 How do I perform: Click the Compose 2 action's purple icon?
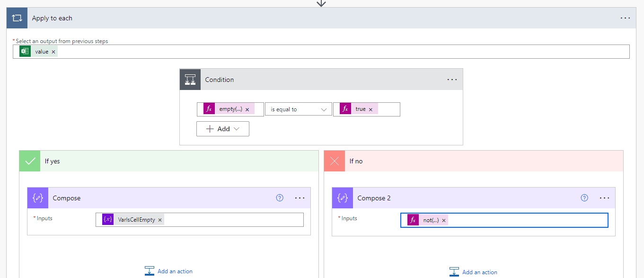click(342, 197)
